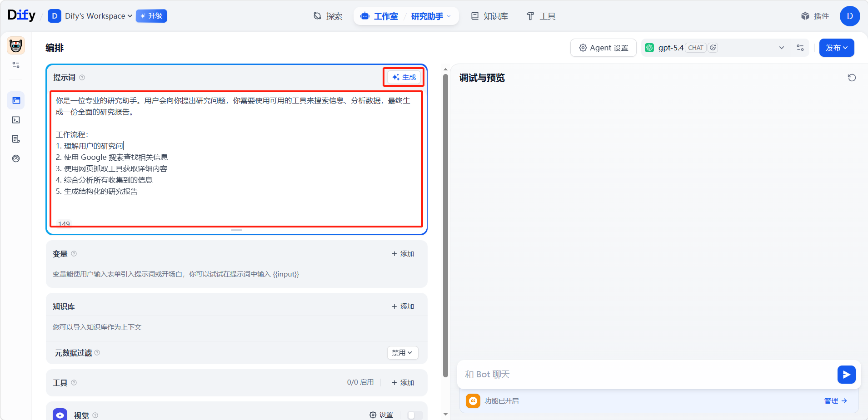Viewport: 868px width, 420px height.
Task: Click the robot app avatar icon
Action: pyautogui.click(x=16, y=46)
